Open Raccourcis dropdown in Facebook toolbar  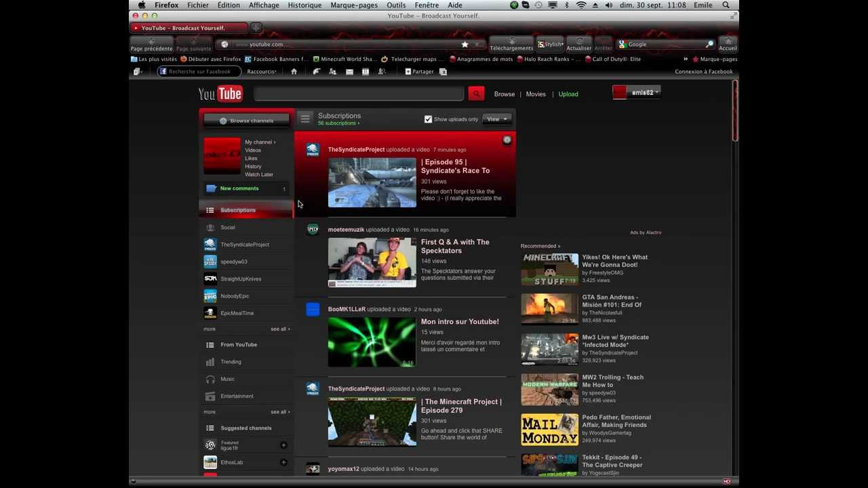tap(262, 72)
